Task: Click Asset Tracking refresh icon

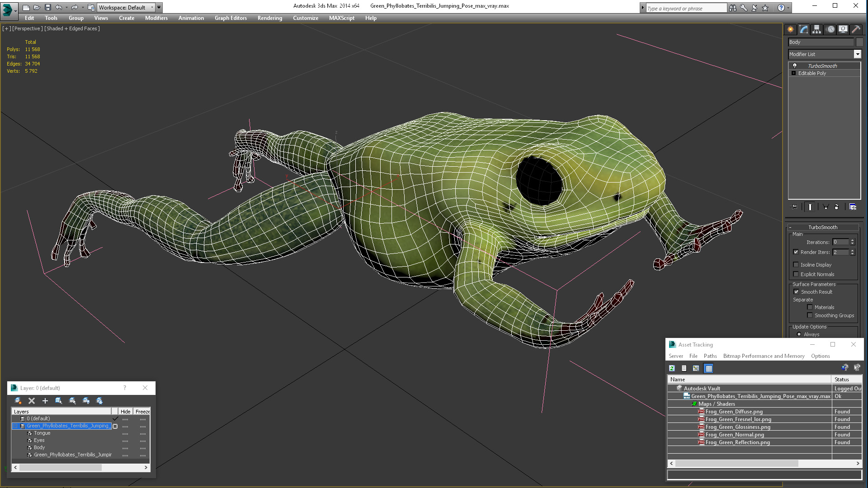Action: point(672,368)
